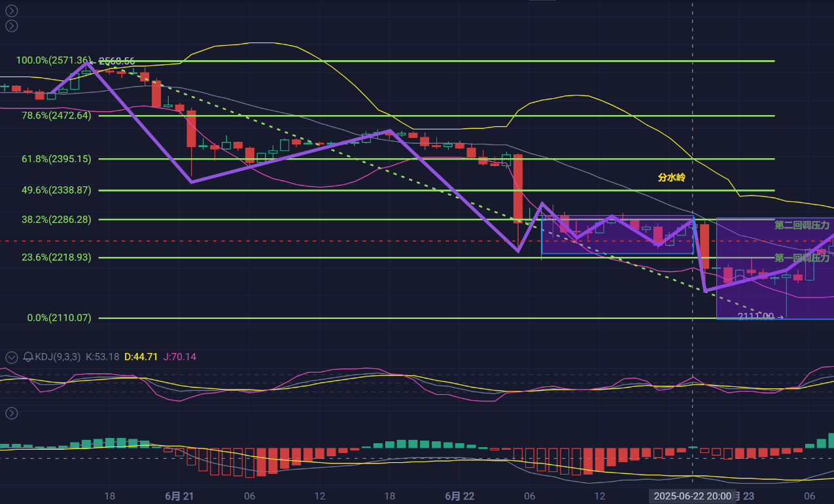The height and width of the screenshot is (504, 834).
Task: Expand the topmost collapsed indicator arrow
Action: point(12,10)
